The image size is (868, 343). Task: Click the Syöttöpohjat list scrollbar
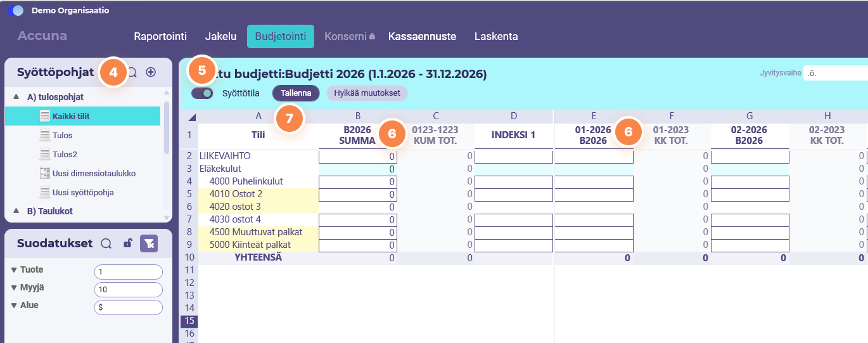point(167,128)
